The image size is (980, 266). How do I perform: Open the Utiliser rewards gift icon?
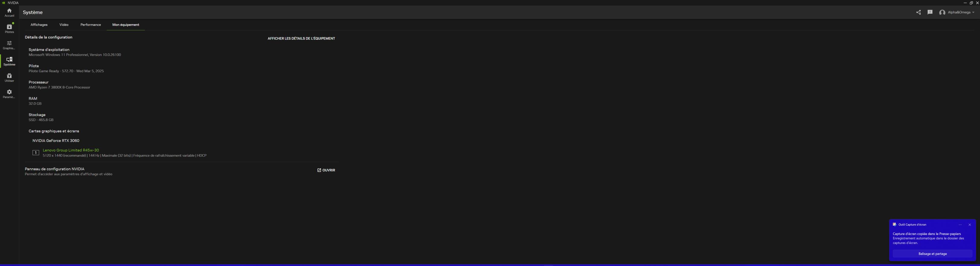click(9, 78)
